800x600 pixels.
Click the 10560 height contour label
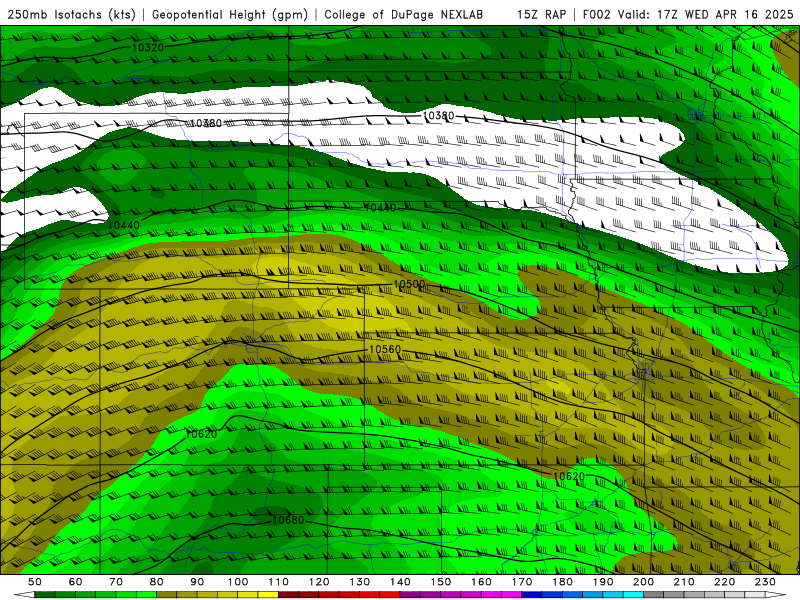[385, 349]
